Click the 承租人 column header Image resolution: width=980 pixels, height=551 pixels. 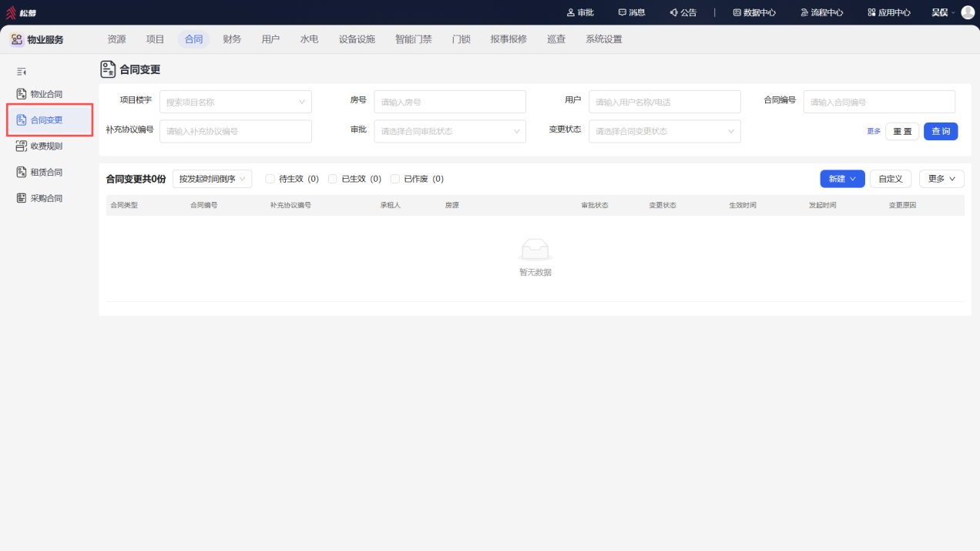(391, 206)
